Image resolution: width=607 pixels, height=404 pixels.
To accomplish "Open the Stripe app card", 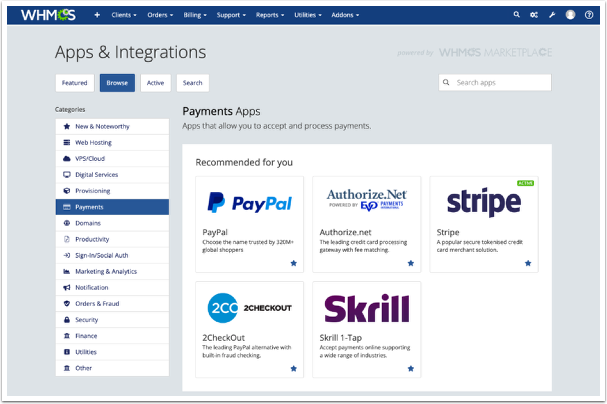I will coord(484,224).
